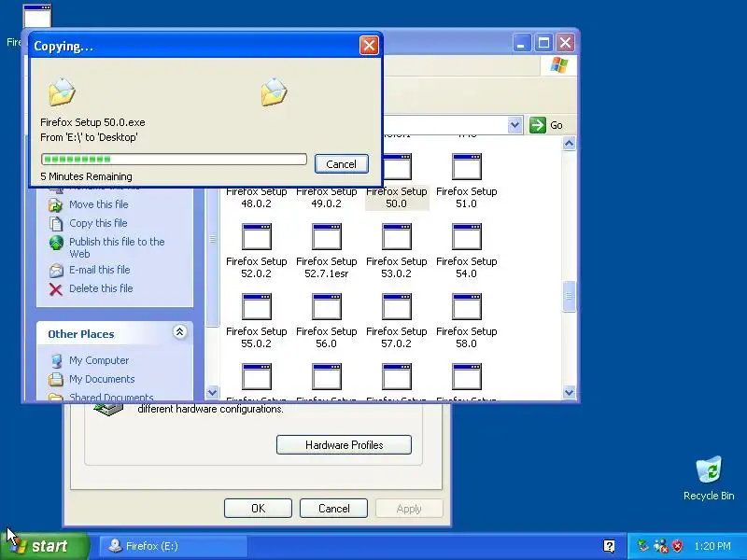Click the E-mail this file envelope icon

[x=56, y=271]
